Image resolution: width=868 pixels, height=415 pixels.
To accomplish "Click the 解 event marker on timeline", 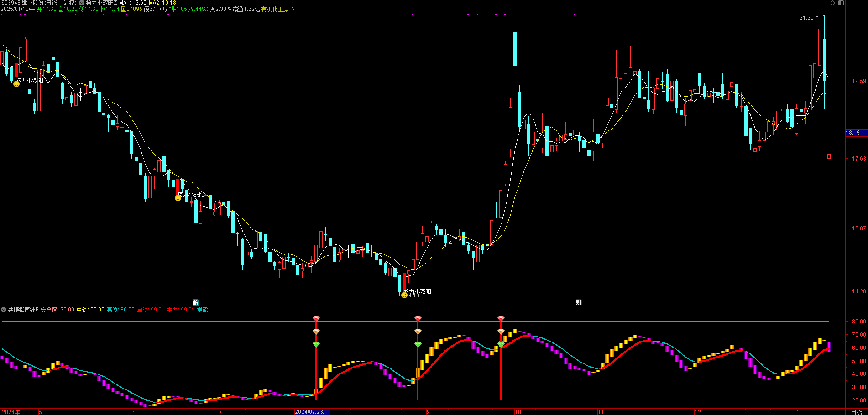I will pos(195,302).
